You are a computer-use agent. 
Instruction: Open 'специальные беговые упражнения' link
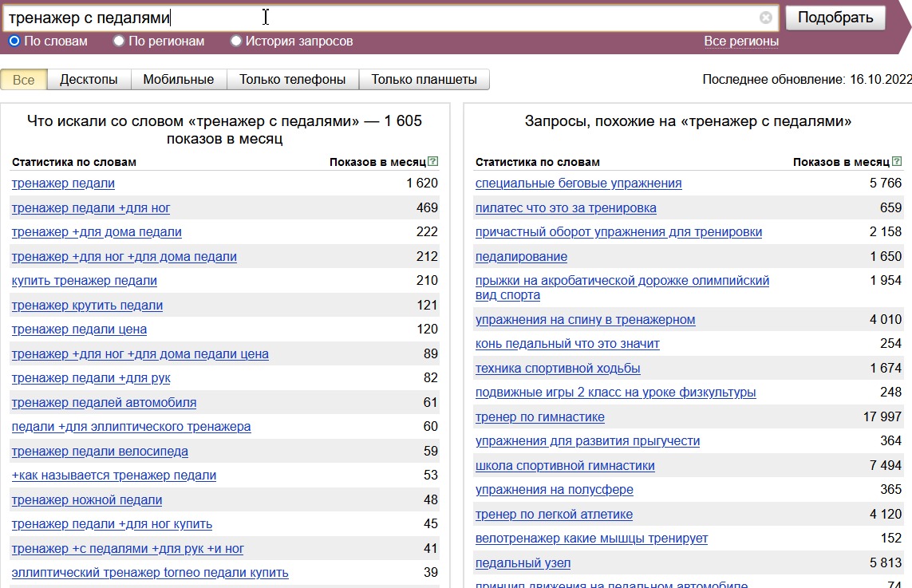578,184
